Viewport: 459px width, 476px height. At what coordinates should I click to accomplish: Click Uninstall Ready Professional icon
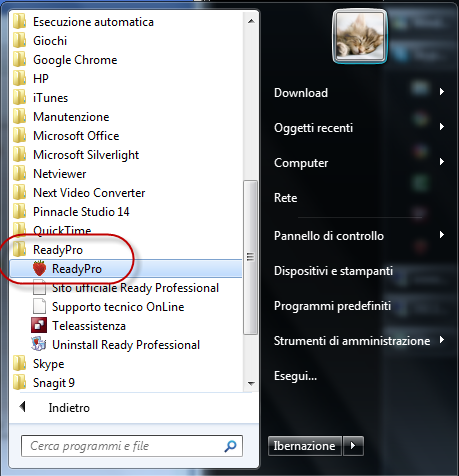pyautogui.click(x=39, y=344)
